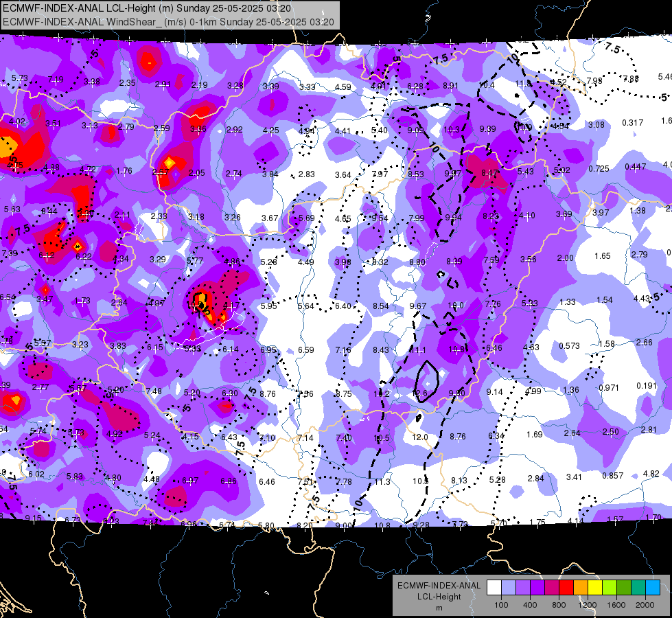The width and height of the screenshot is (672, 618).
Task: Select the value '3.08' on the right side
Action: (x=596, y=125)
